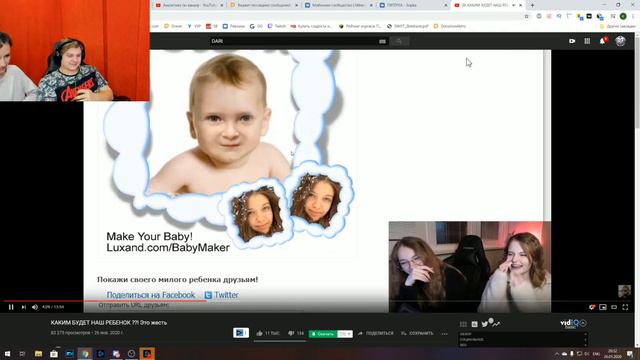Save the video via СОХРАНИТЬ

pos(417,333)
